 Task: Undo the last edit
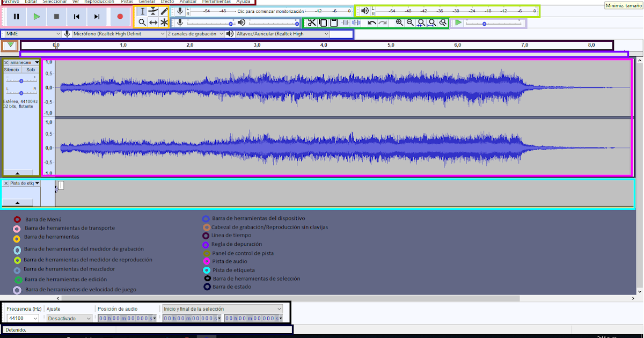[371, 23]
